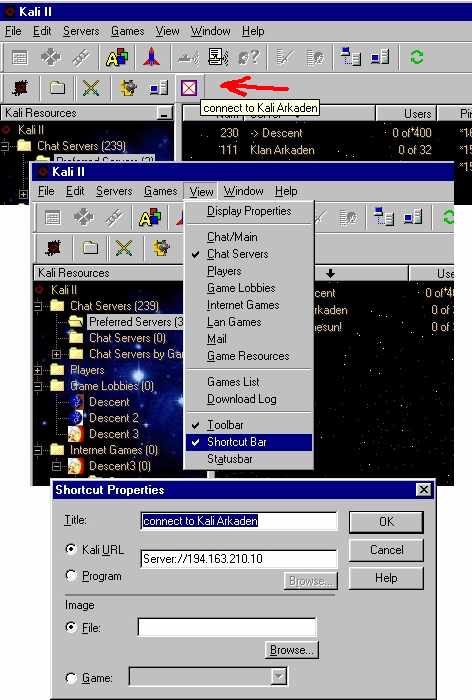The height and width of the screenshot is (700, 472).
Task: Click computer-and-server icon in rear top toolbar
Action: 380,57
